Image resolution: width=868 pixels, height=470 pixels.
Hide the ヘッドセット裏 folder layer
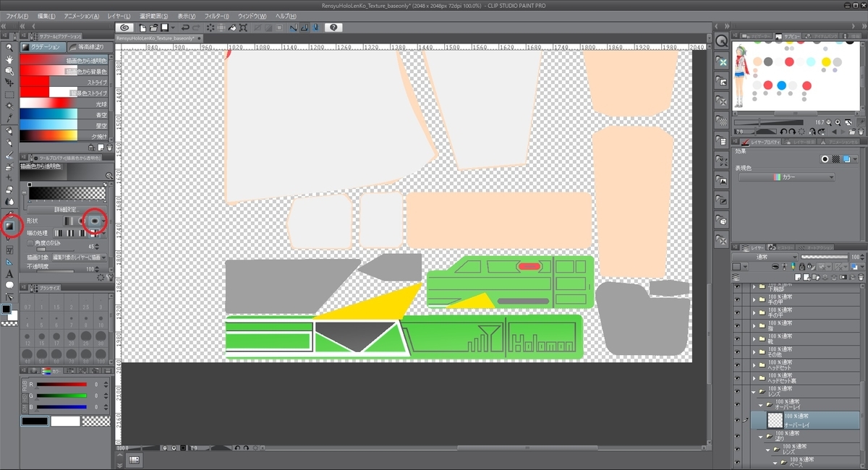coord(737,378)
